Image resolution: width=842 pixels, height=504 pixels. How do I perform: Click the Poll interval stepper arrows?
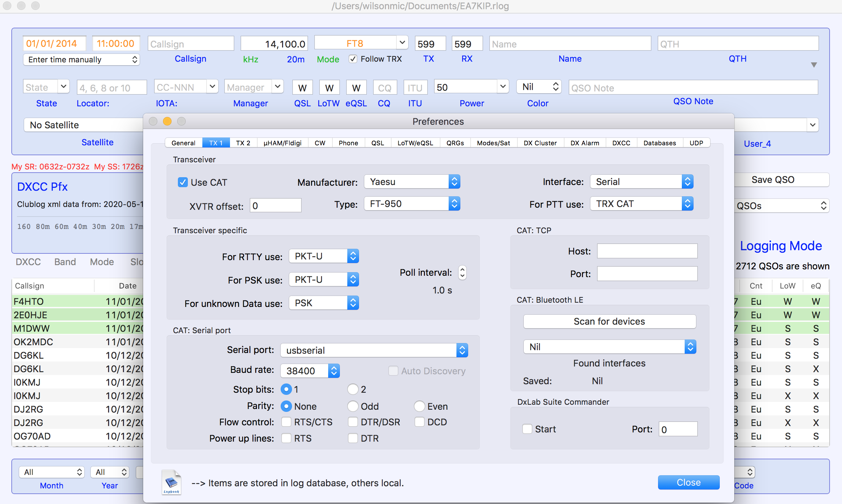pos(462,273)
